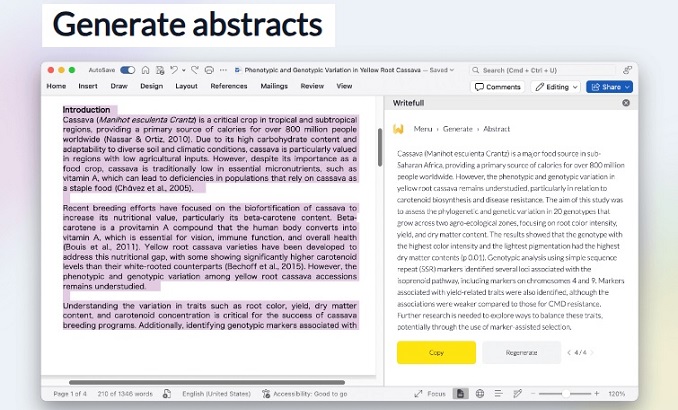This screenshot has width=678, height=410.
Task: Open English (United States) language selector
Action: click(x=214, y=394)
